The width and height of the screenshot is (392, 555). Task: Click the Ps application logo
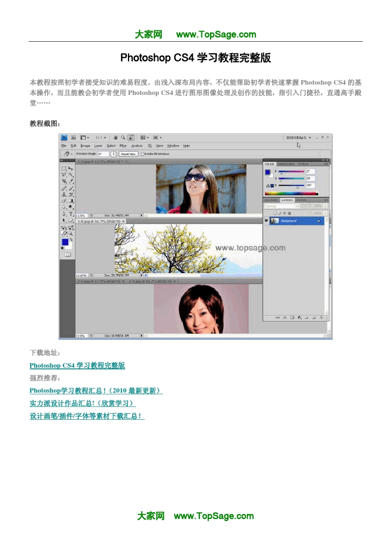pos(64,137)
